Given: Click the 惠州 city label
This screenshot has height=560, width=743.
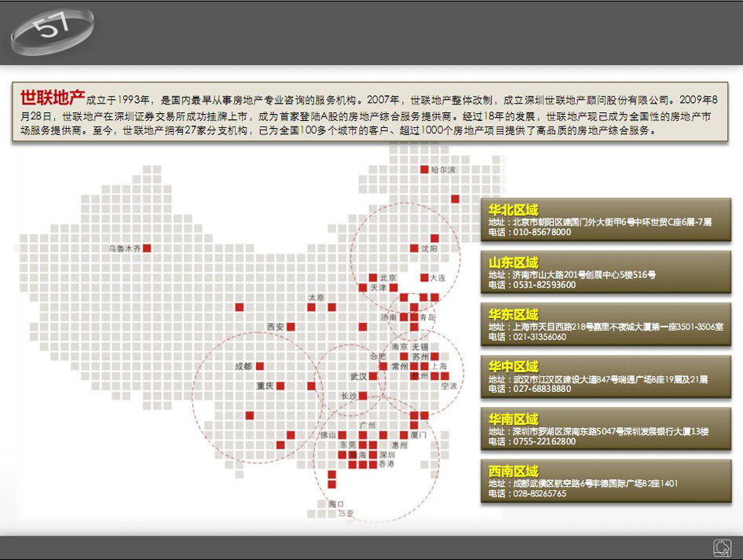Looking at the screenshot, I should point(400,445).
